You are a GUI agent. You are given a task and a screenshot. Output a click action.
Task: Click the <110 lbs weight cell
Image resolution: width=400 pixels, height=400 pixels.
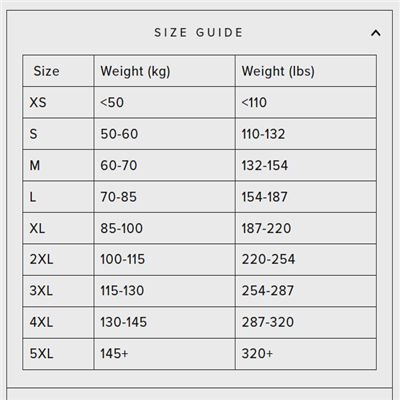click(x=306, y=102)
